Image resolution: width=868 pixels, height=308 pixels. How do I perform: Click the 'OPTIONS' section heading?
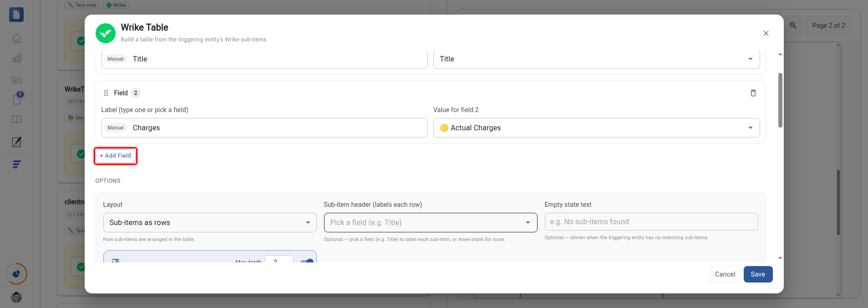tap(108, 181)
